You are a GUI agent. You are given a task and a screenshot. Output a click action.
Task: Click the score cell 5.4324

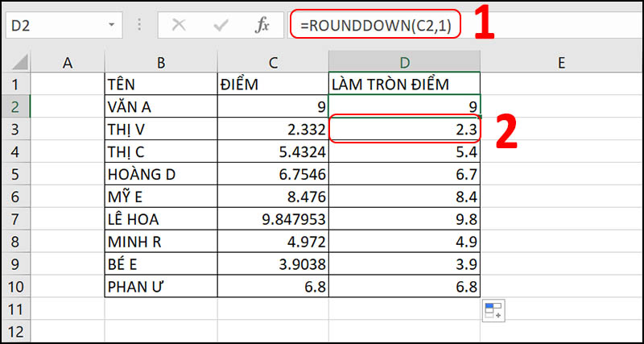(273, 151)
